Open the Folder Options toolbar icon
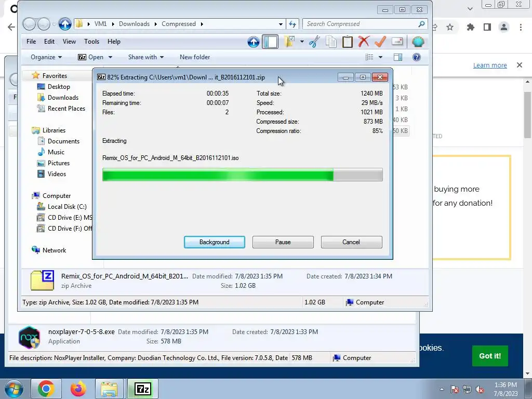 (x=289, y=42)
